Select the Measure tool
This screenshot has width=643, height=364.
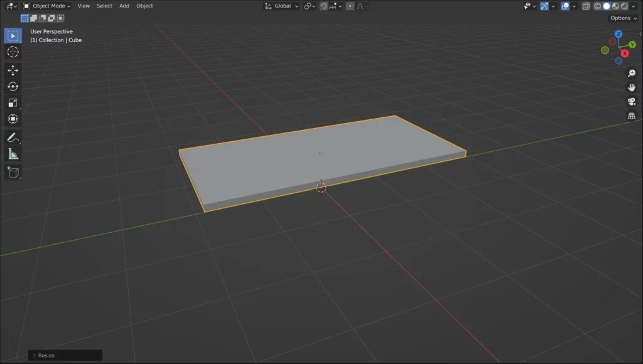pos(13,153)
